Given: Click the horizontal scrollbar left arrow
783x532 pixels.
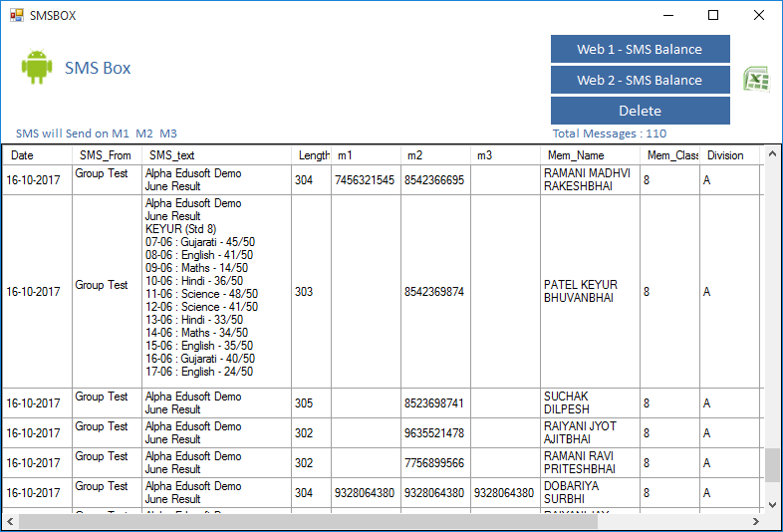Looking at the screenshot, I should (x=10, y=522).
